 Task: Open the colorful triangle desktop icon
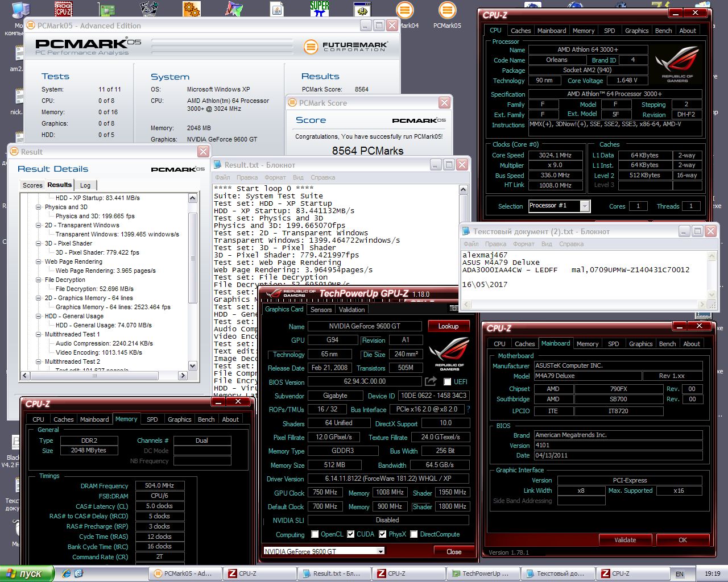[x=234, y=9]
